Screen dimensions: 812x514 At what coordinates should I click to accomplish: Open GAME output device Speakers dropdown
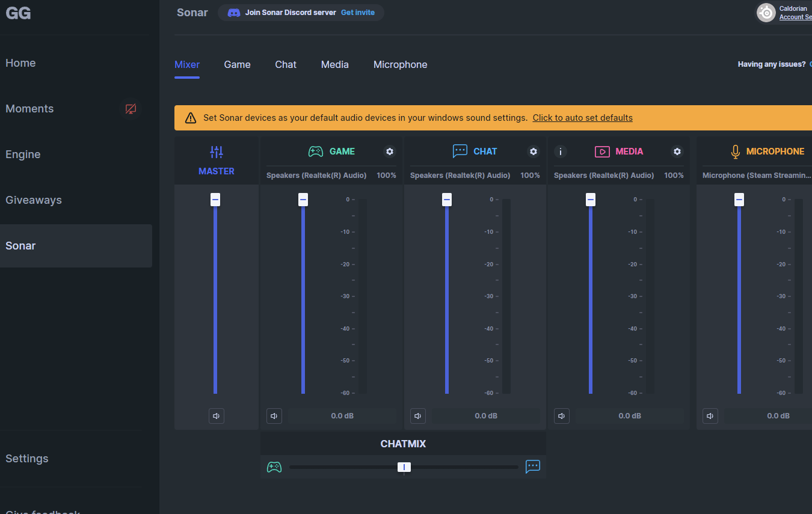coord(316,176)
